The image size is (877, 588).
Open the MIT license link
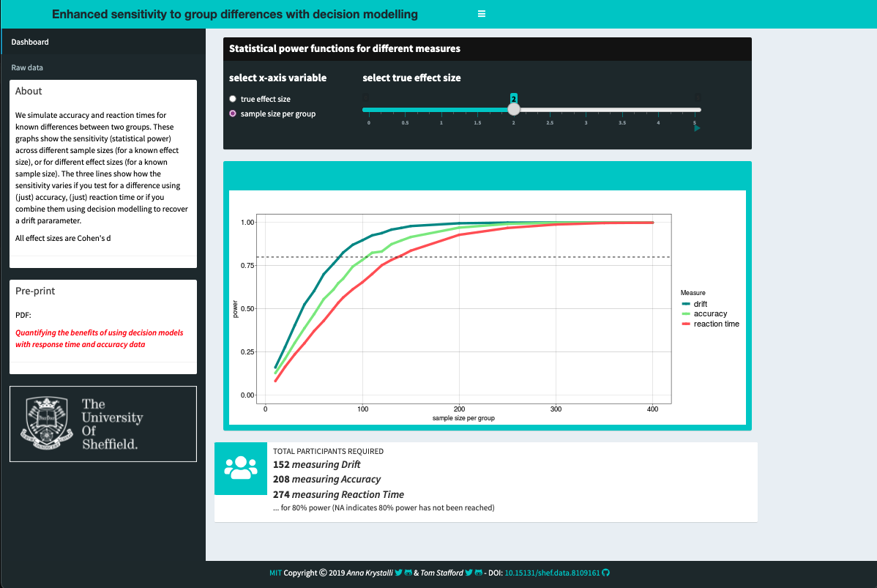pyautogui.click(x=276, y=573)
